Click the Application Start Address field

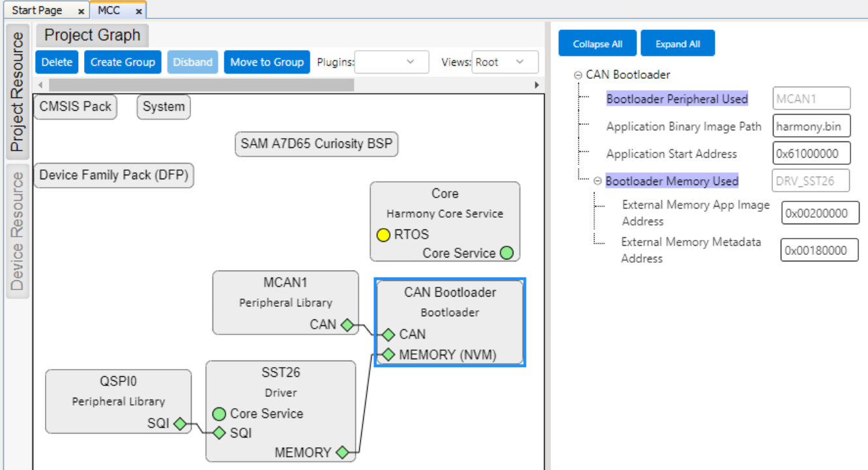(x=811, y=154)
